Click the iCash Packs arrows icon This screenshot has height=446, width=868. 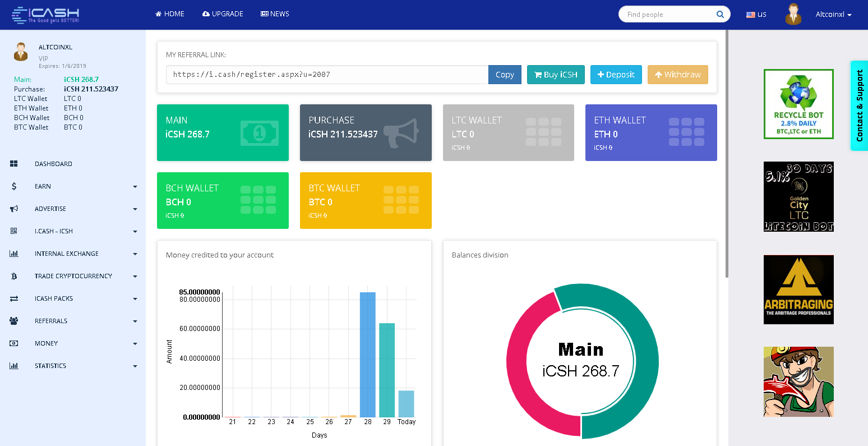14,298
